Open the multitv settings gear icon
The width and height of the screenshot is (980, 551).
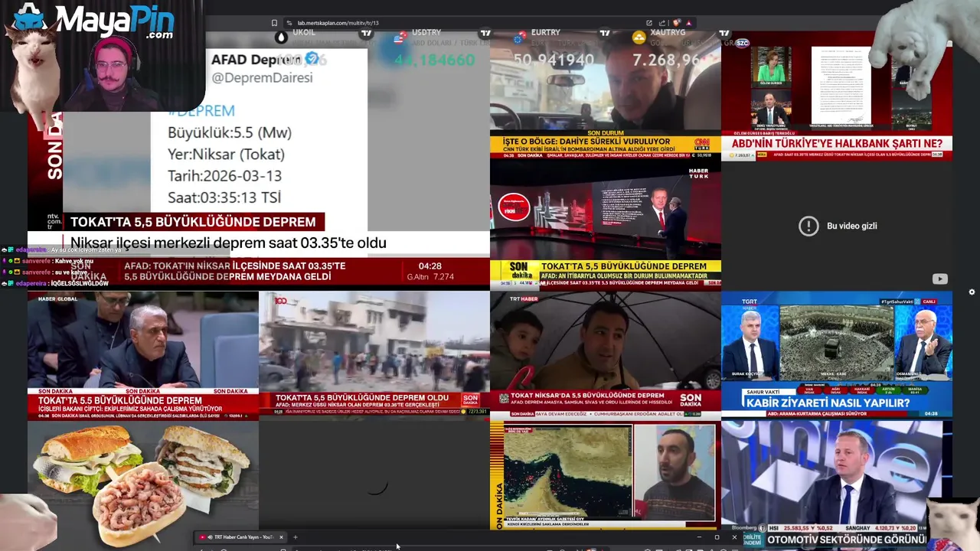tap(972, 292)
